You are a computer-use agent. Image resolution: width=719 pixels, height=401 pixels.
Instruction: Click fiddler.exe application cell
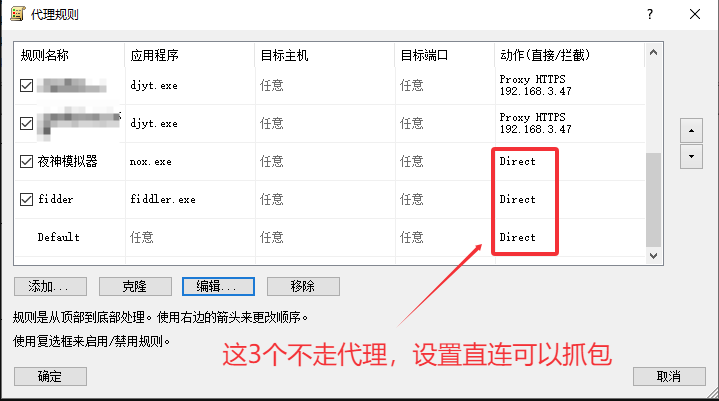163,199
